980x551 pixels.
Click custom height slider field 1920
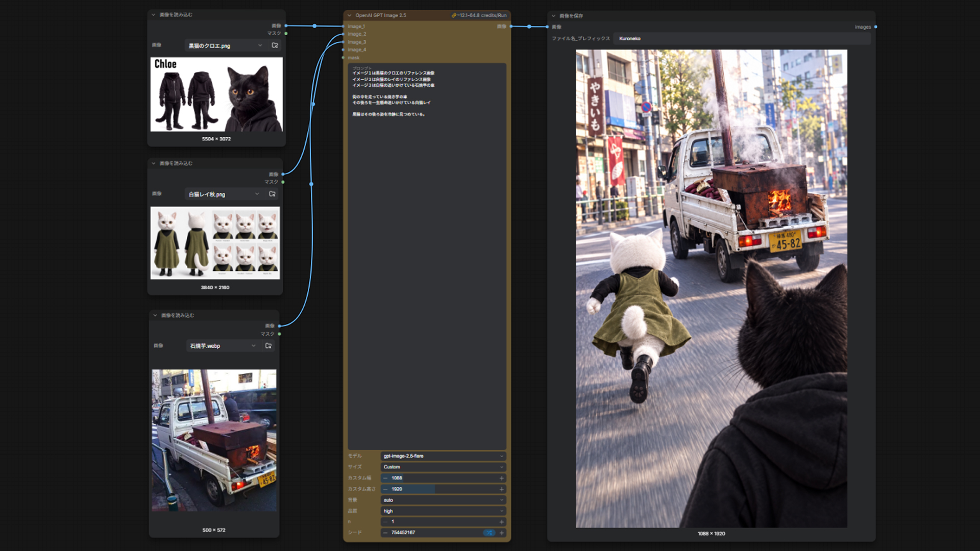click(x=443, y=489)
